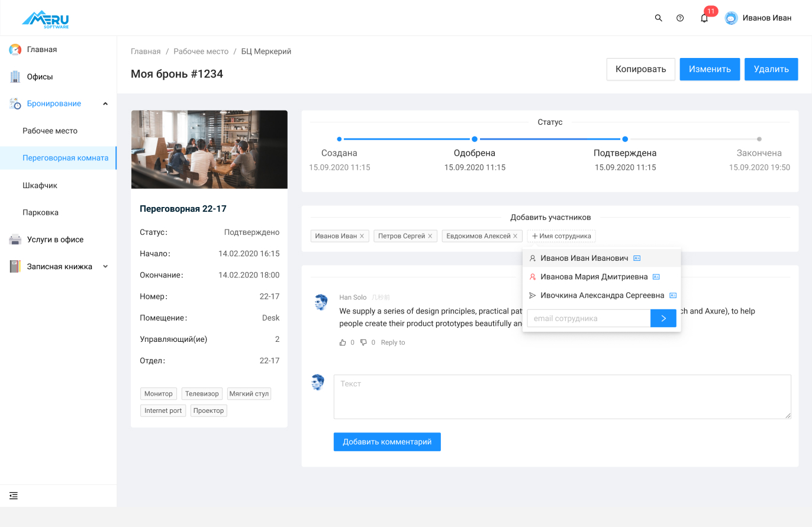This screenshot has height=527, width=812.
Task: Open Шкафчик menu item
Action: [58, 185]
